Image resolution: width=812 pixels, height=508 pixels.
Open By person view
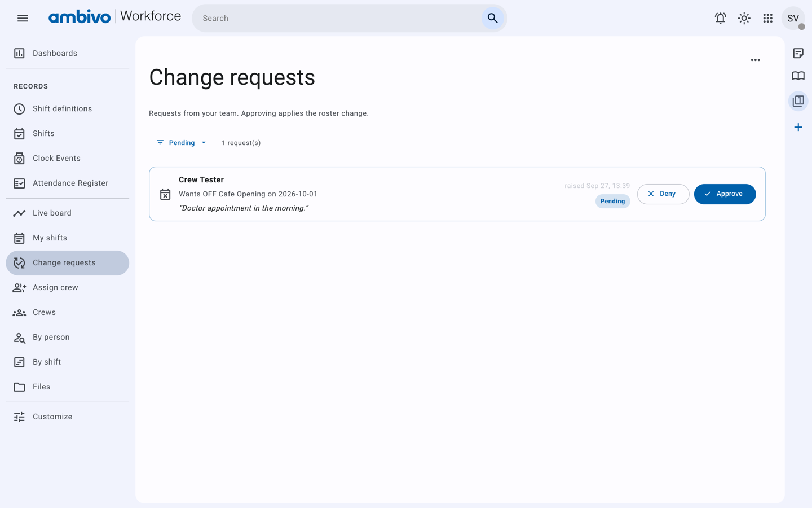click(x=67, y=337)
